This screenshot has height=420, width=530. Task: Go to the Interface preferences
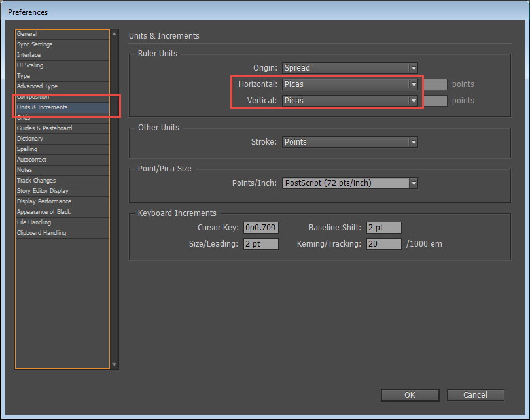(x=62, y=55)
